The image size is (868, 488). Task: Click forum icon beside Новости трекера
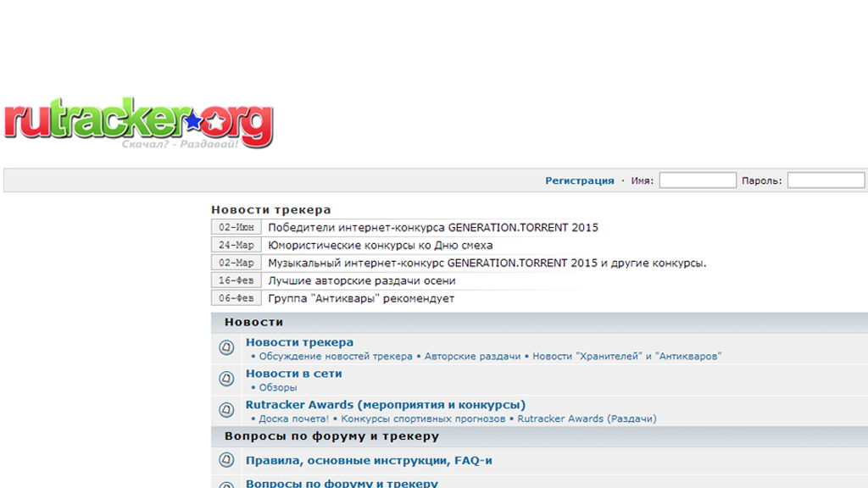tap(226, 347)
